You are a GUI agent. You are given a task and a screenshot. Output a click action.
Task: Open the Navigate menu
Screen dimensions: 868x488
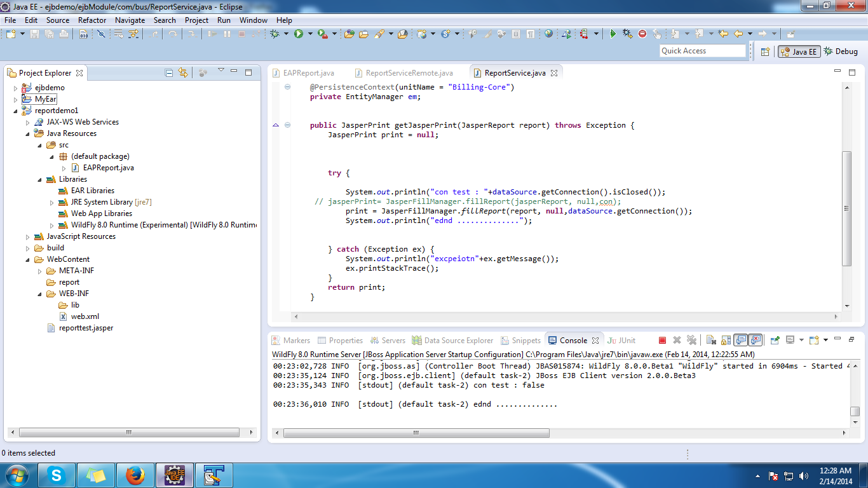(x=130, y=20)
